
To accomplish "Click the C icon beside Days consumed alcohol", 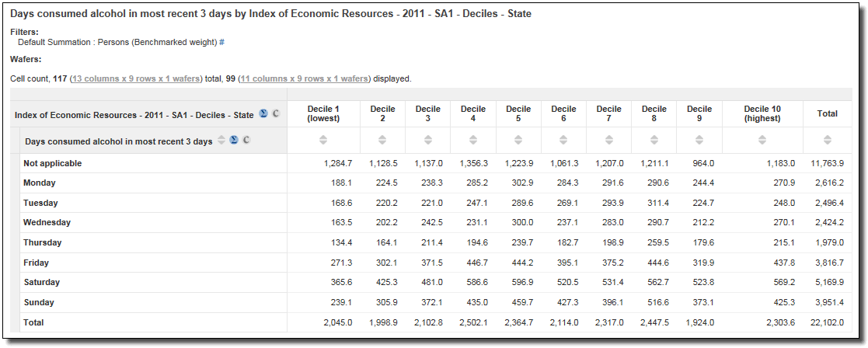I will (x=246, y=141).
